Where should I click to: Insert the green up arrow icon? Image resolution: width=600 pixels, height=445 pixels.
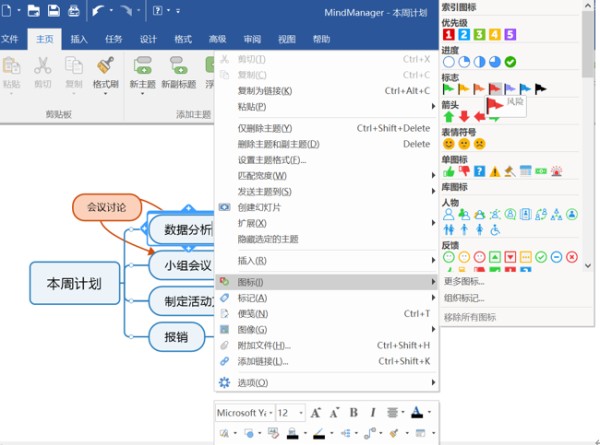click(448, 116)
